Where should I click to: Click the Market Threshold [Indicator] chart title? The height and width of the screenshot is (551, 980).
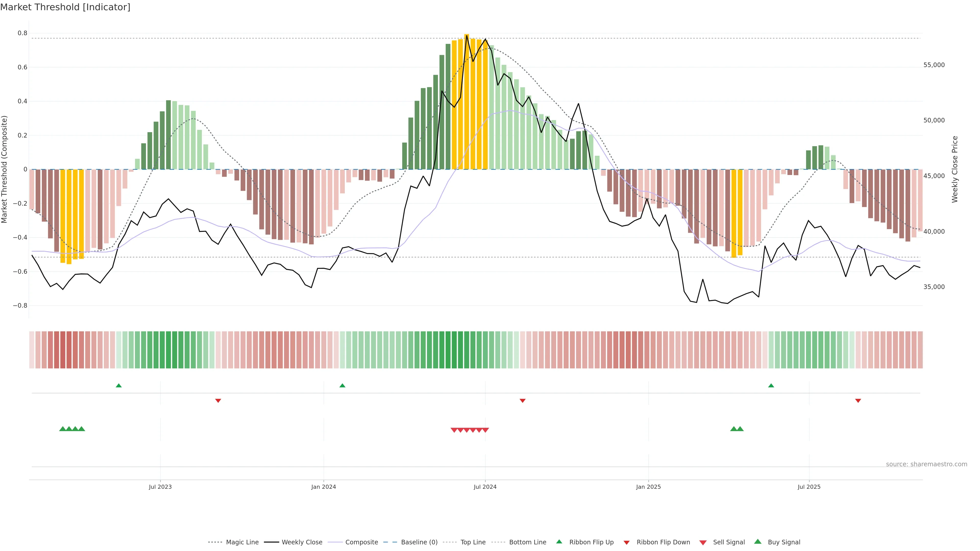pyautogui.click(x=65, y=7)
